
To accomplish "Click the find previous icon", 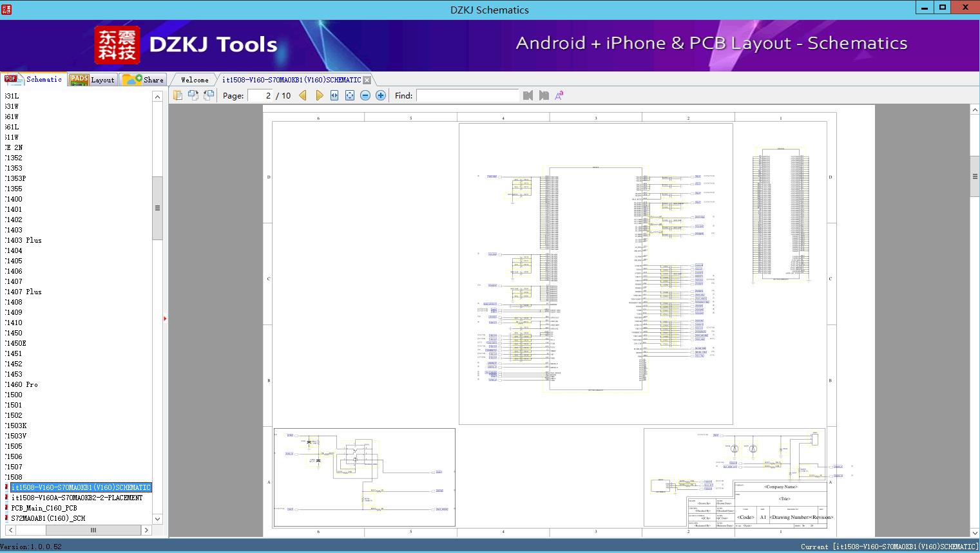I will pos(528,95).
